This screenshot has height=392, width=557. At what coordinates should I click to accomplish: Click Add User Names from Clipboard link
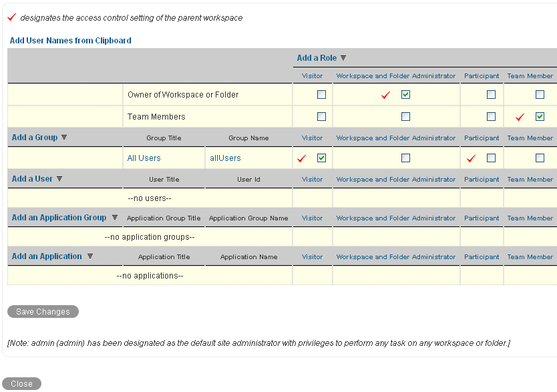click(x=70, y=41)
